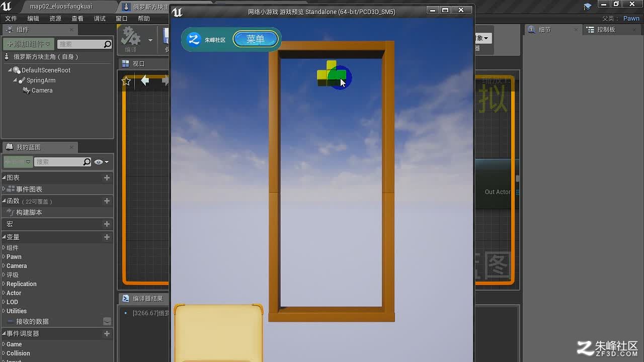Expand the 组件 variable category
This screenshot has width=644, height=362.
coord(4,247)
